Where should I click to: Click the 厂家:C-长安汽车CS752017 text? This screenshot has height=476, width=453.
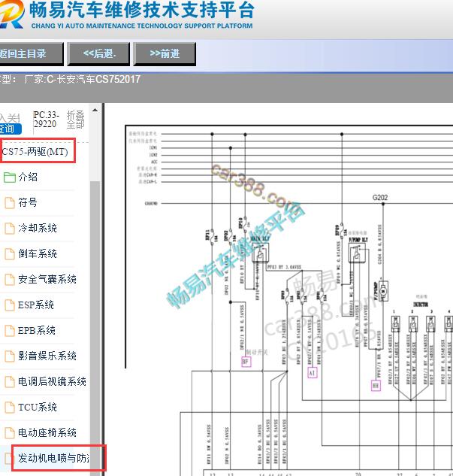(83, 79)
